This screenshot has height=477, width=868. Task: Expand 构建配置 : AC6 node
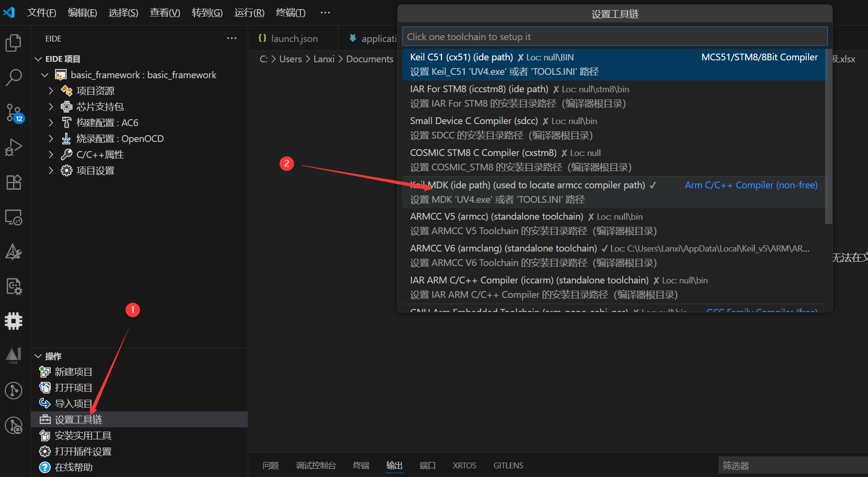pos(51,123)
